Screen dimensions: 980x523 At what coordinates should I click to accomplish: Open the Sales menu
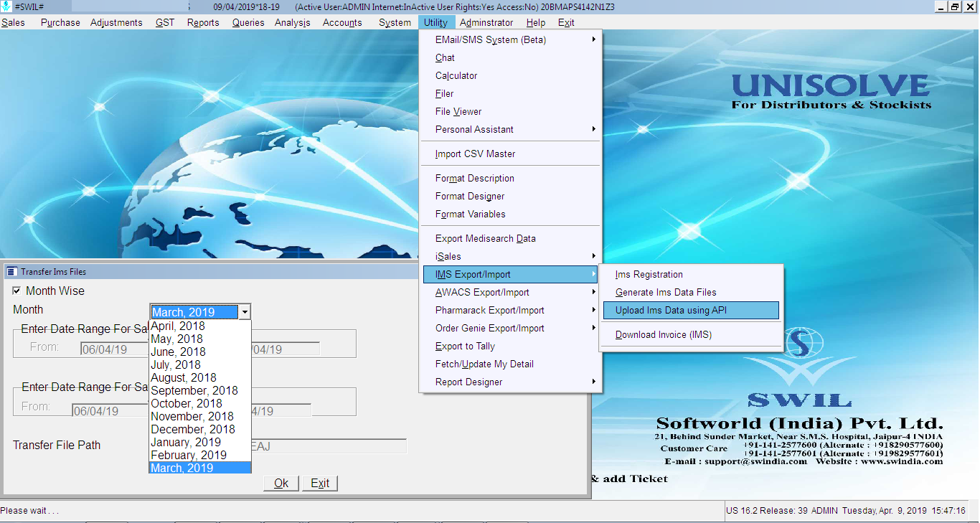pyautogui.click(x=13, y=22)
